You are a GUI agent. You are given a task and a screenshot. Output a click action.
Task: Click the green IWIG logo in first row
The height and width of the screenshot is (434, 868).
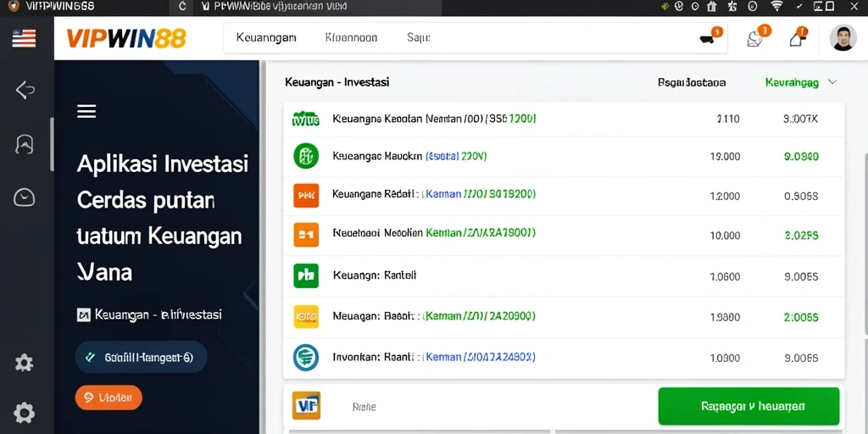tap(305, 119)
